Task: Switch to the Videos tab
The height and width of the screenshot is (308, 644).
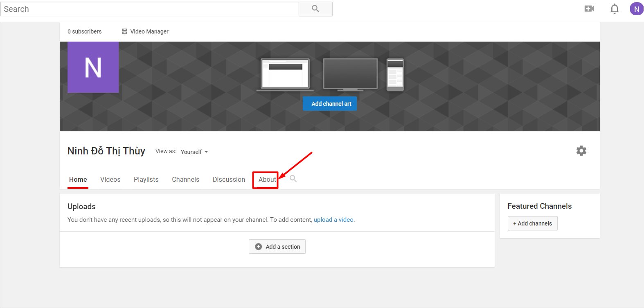Action: point(110,179)
